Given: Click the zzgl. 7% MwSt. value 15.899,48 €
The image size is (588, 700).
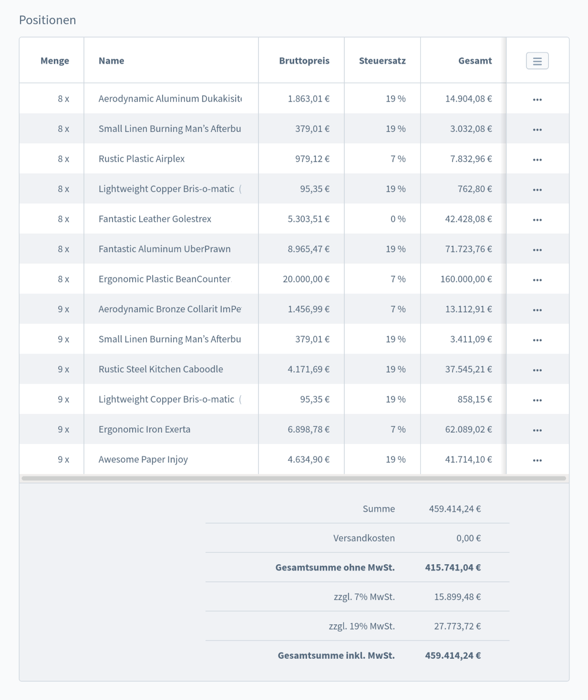Looking at the screenshot, I should [x=457, y=596].
